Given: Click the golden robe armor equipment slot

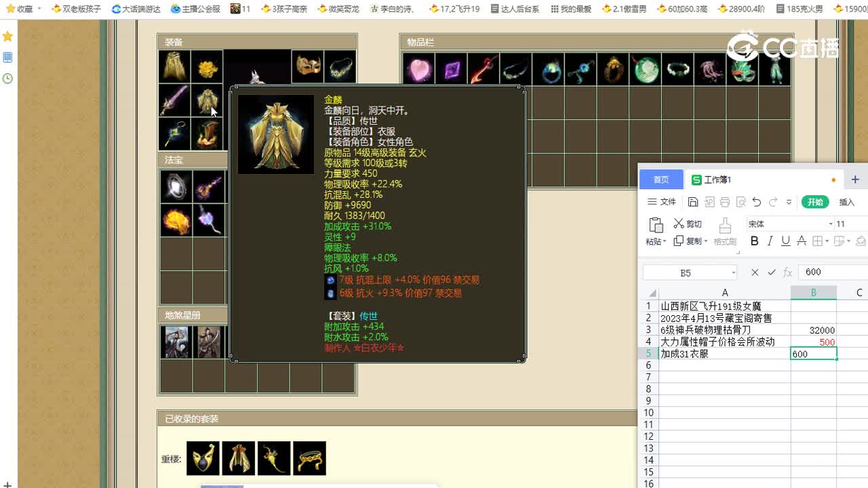Looking at the screenshot, I should [x=207, y=100].
